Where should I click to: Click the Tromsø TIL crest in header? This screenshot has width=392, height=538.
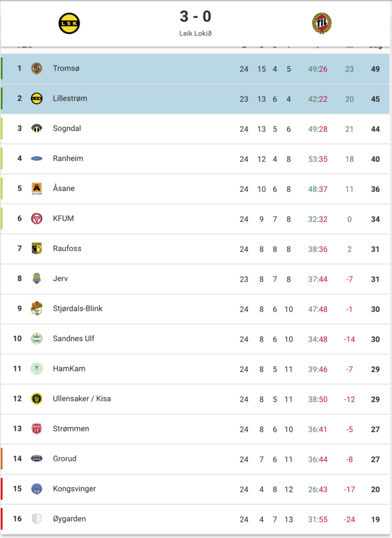pos(322,23)
